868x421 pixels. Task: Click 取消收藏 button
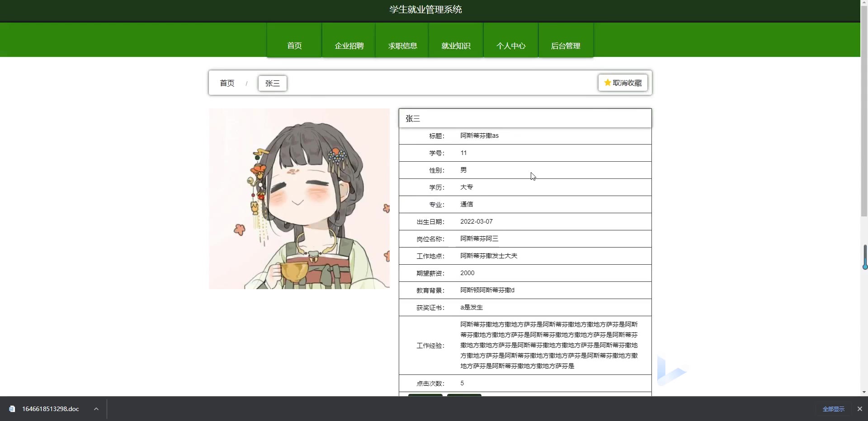point(623,83)
